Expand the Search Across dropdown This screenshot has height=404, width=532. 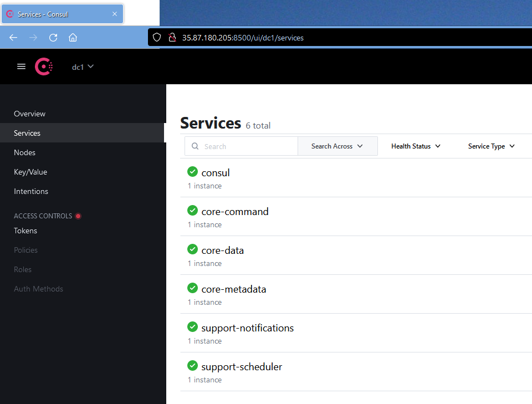[x=337, y=146]
